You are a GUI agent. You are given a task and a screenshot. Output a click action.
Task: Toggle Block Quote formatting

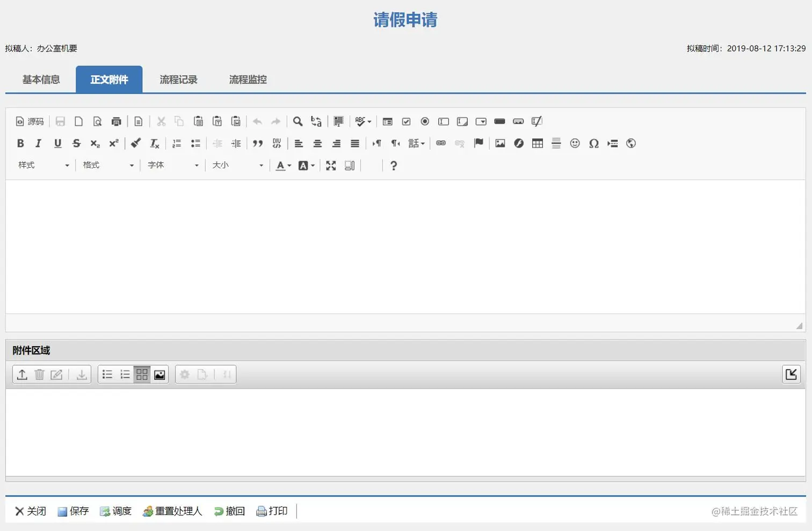tap(258, 143)
